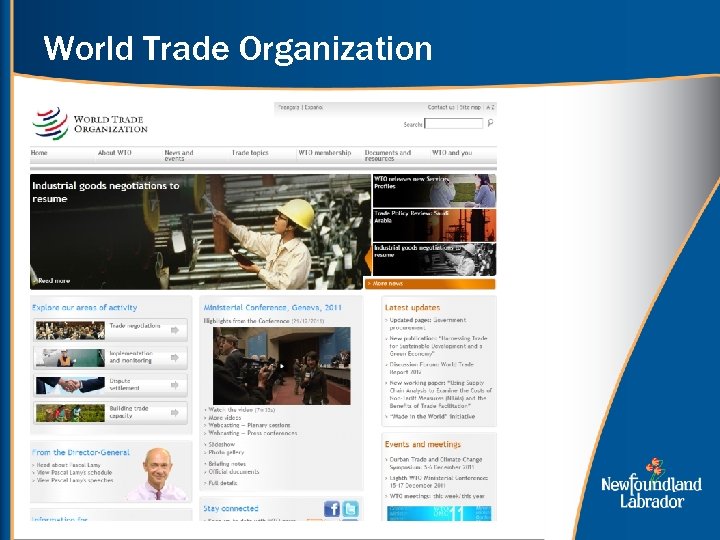The height and width of the screenshot is (540, 720).
Task: Open the Slideshow link
Action: point(222,444)
